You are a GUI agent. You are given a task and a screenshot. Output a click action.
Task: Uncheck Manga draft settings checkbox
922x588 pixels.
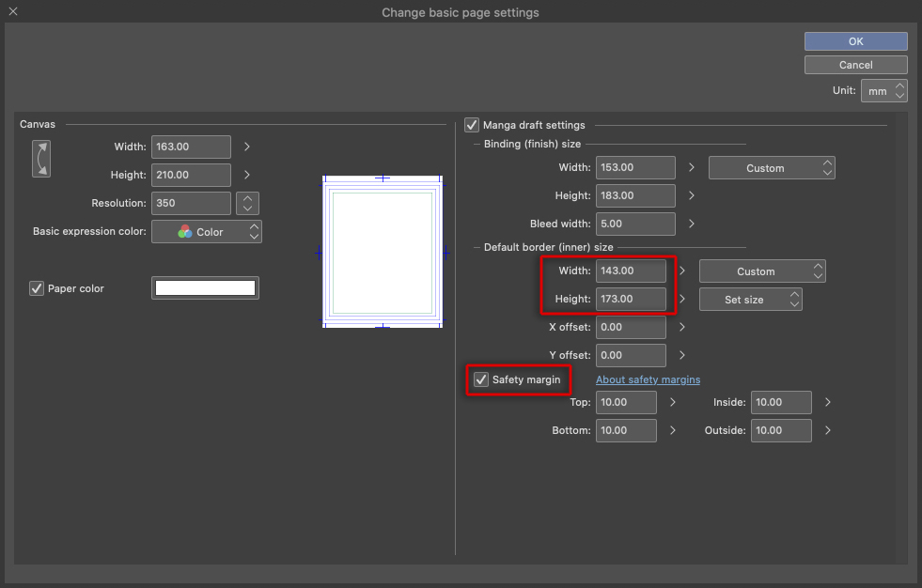tap(472, 125)
